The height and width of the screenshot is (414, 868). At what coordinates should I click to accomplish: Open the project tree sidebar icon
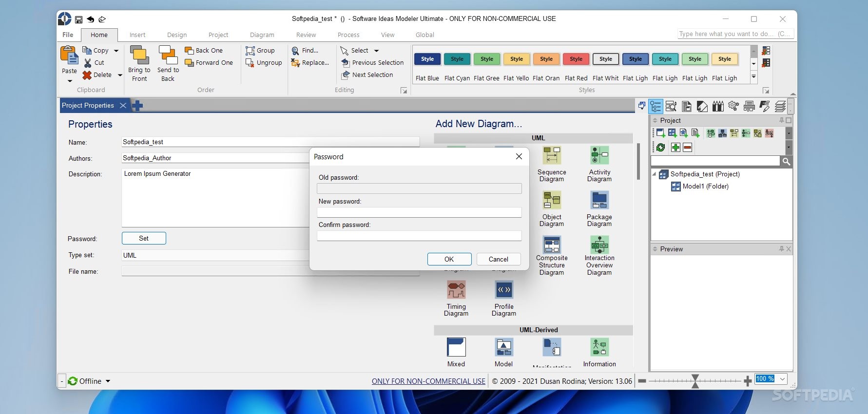[656, 106]
